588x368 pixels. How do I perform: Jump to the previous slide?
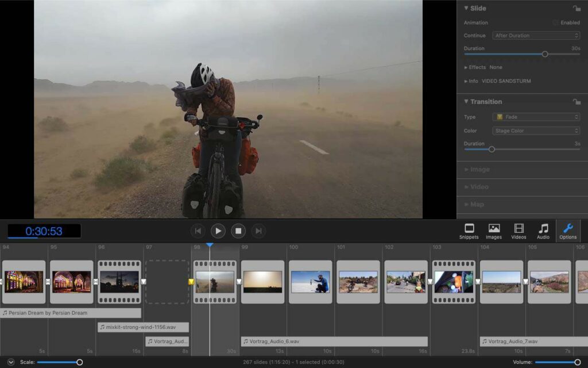(198, 231)
